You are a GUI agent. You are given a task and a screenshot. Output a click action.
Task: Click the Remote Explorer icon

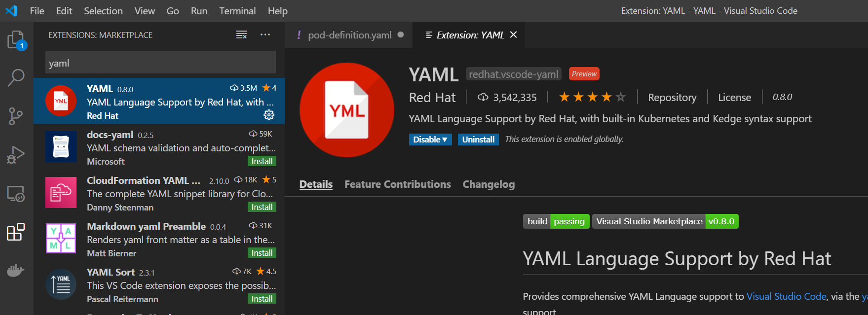[x=16, y=193]
